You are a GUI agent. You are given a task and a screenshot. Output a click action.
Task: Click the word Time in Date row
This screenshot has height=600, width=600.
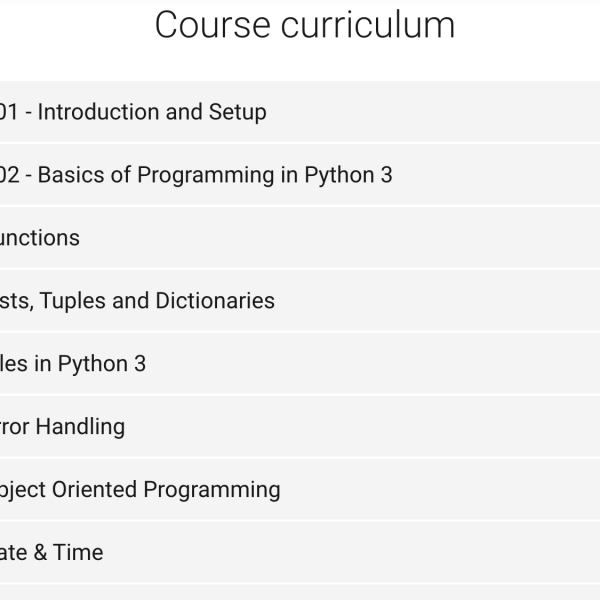coord(78,552)
